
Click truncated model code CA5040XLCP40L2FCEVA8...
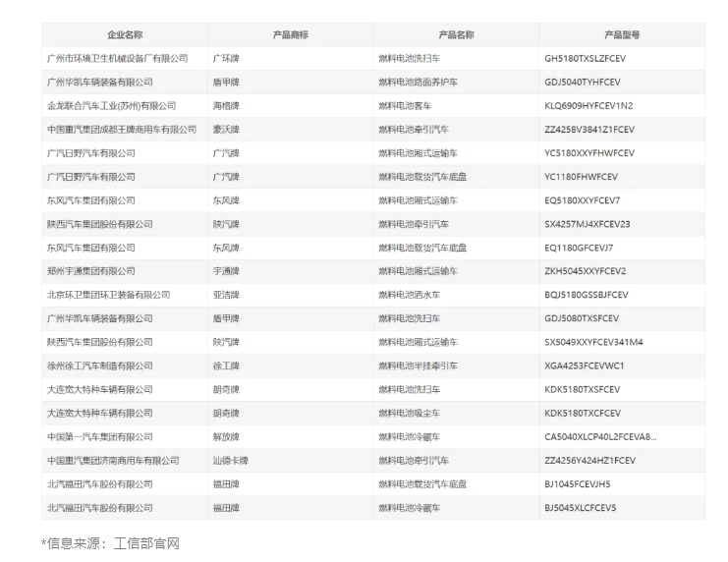click(x=600, y=437)
